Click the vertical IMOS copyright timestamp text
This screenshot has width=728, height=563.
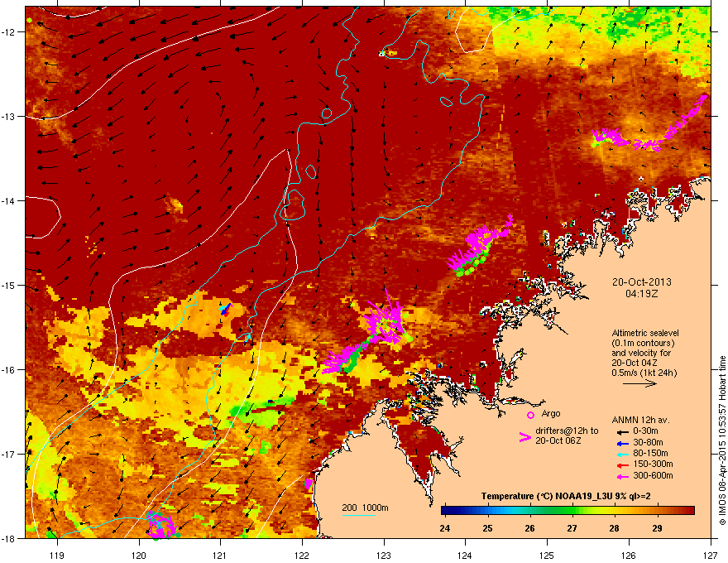[722, 440]
